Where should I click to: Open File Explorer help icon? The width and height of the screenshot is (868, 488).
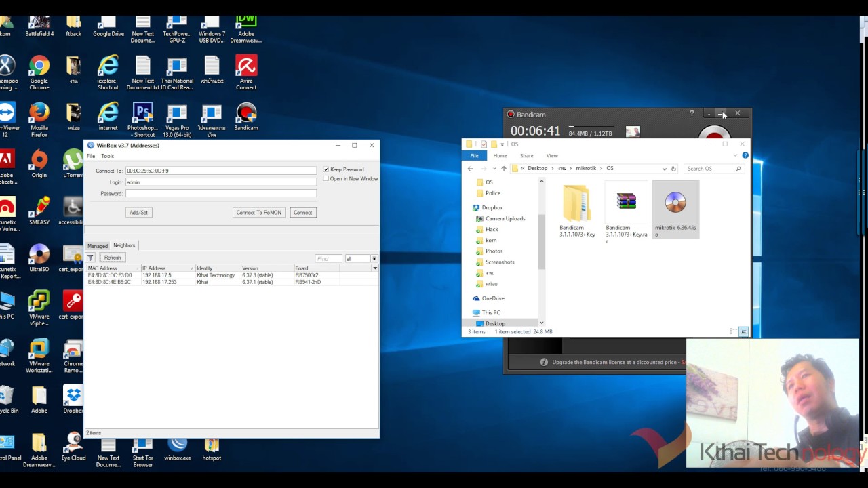pyautogui.click(x=745, y=155)
